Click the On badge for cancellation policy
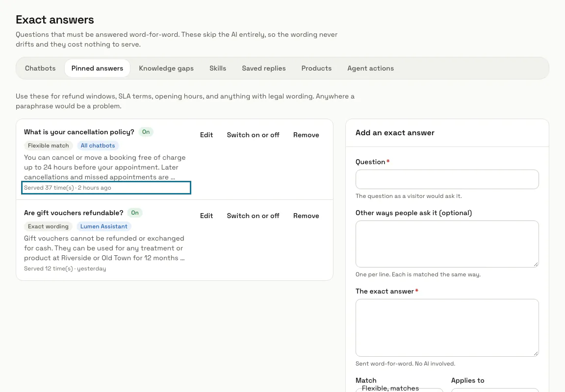Screen dimensions: 565x392 (146, 132)
